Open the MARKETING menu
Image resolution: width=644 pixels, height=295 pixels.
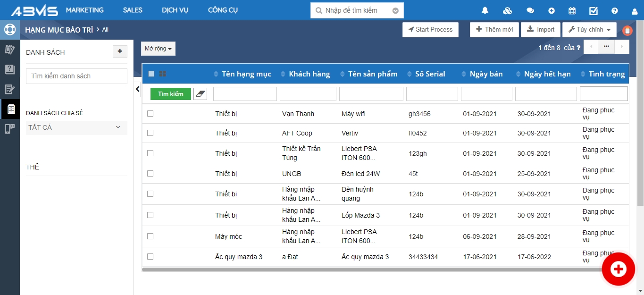[84, 10]
